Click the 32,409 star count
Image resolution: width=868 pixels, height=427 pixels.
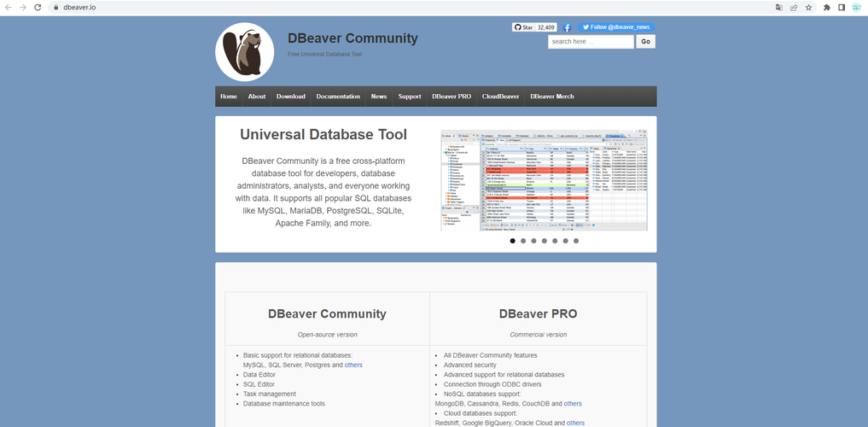pos(546,27)
